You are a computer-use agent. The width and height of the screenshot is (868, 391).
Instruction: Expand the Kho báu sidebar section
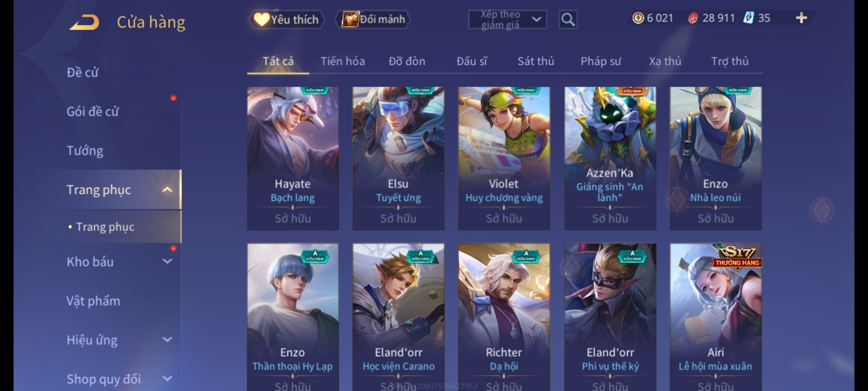tap(167, 261)
